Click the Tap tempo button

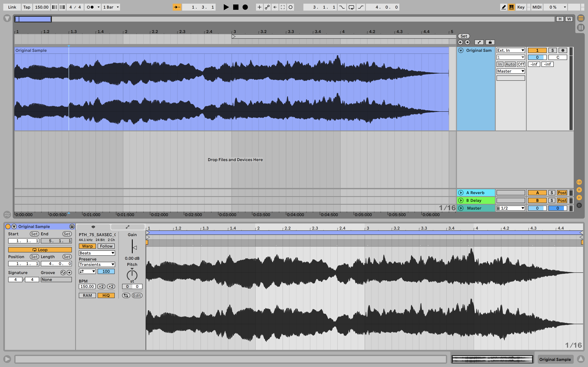pyautogui.click(x=27, y=7)
